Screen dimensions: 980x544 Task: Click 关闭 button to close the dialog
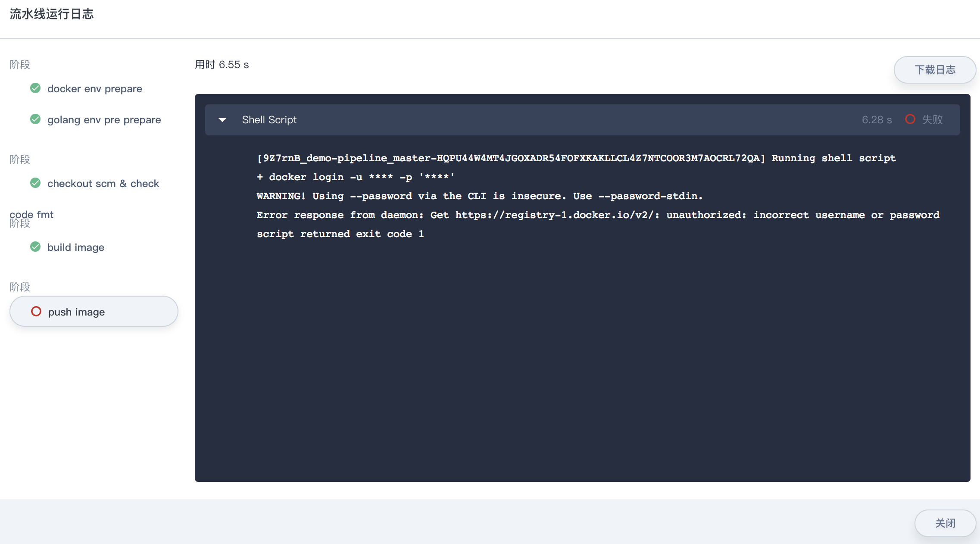click(945, 522)
